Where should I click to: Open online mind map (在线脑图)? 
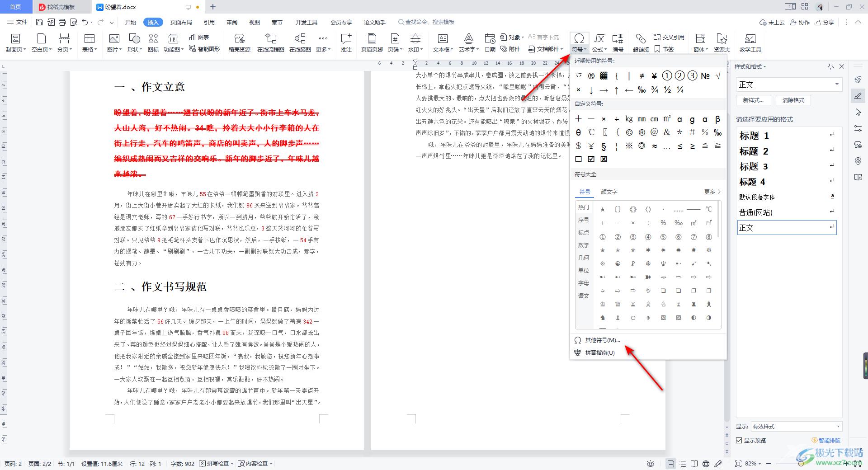[x=300, y=43]
